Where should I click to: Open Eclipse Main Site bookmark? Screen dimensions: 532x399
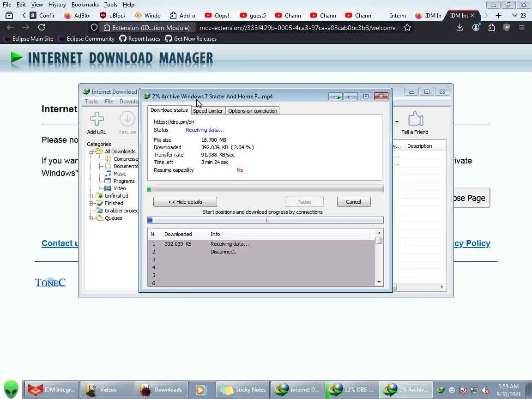tap(29, 39)
